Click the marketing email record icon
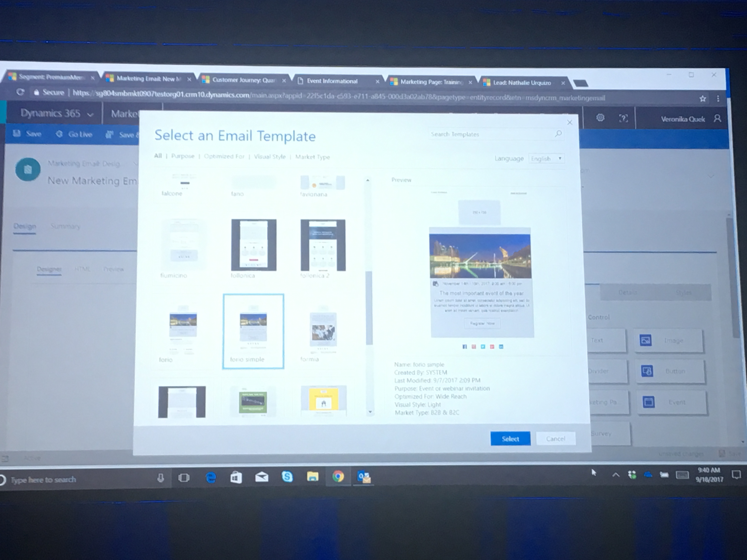This screenshot has height=560, width=747. tap(28, 169)
